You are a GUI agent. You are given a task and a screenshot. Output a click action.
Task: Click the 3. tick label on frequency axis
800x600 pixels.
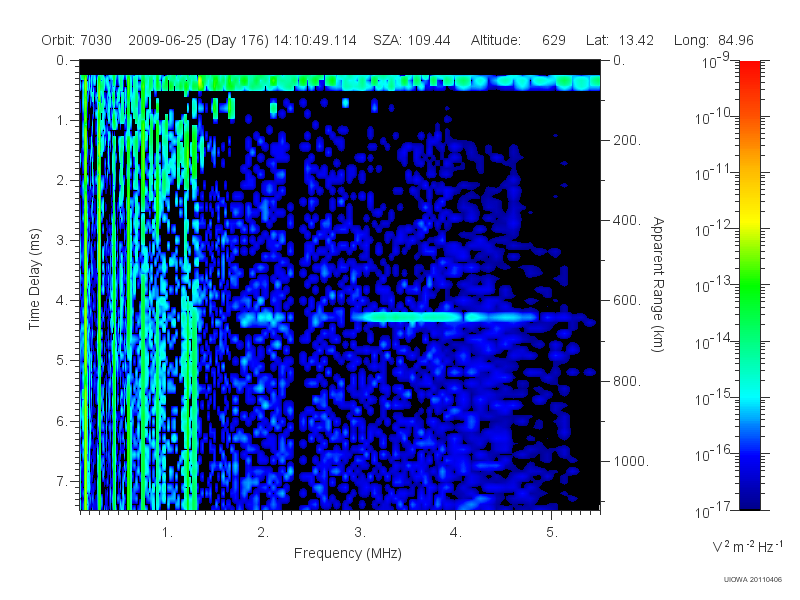360,533
